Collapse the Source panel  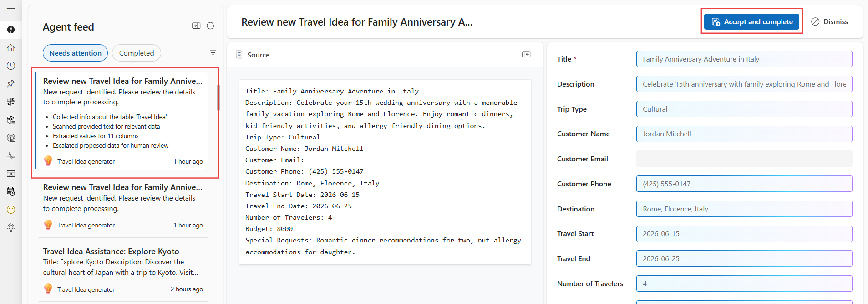tap(526, 55)
